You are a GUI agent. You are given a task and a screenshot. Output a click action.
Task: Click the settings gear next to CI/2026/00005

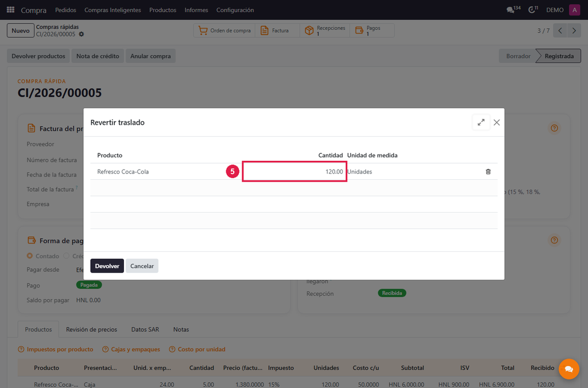click(82, 34)
